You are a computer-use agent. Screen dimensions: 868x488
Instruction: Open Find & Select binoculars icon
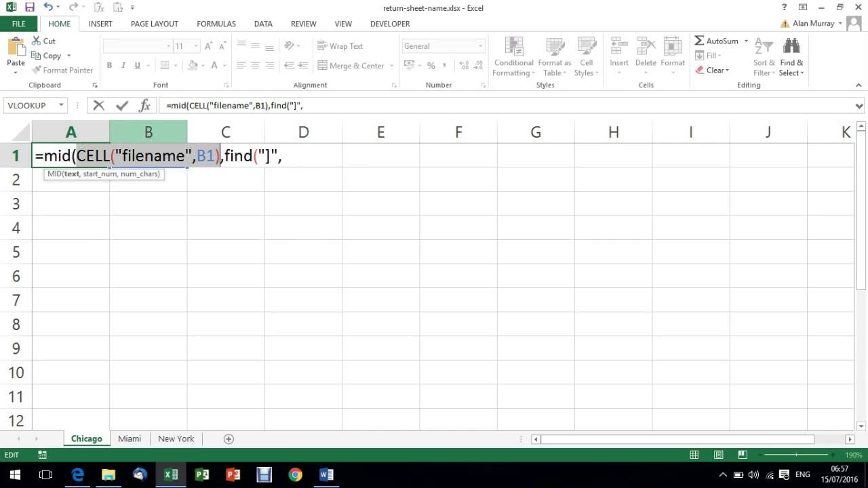coord(791,47)
